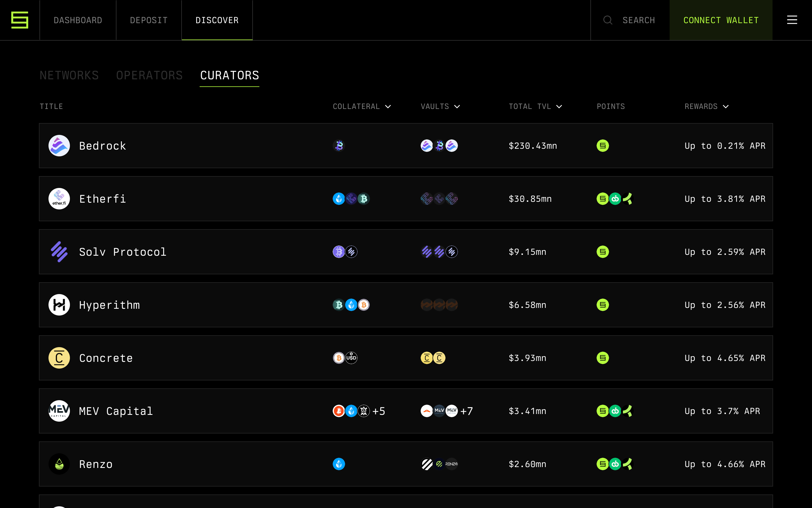Image resolution: width=812 pixels, height=508 pixels.
Task: Click Concrete's USD collateral icon
Action: [x=351, y=358]
